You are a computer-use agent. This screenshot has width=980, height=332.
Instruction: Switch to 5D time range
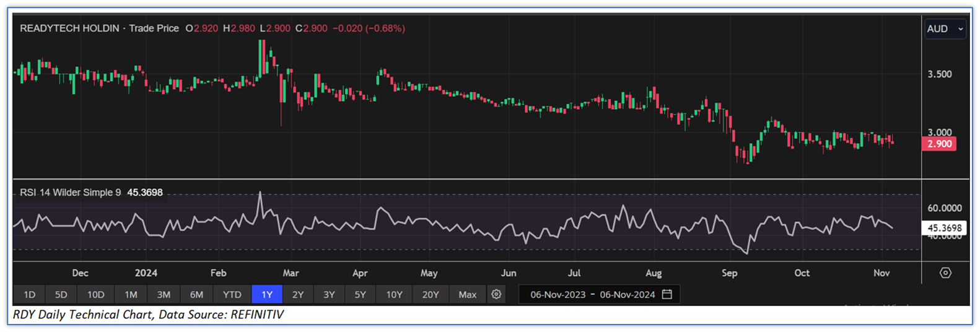61,294
